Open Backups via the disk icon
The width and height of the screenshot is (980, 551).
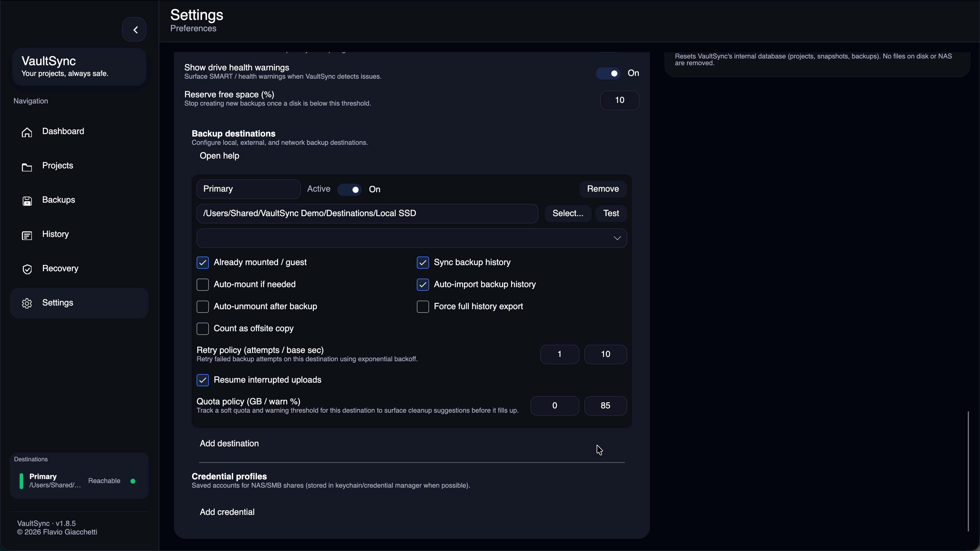[27, 201]
